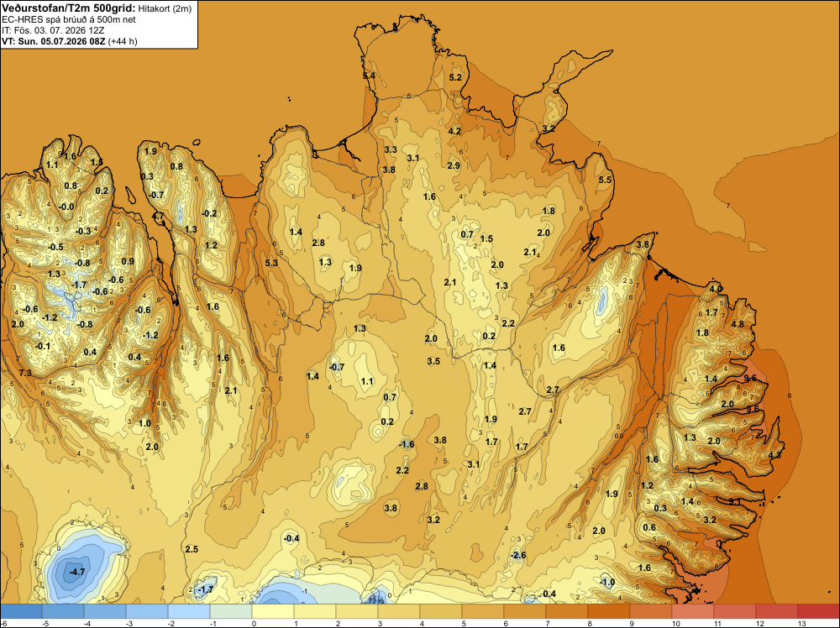Select the value '4.0' in the east
The height and width of the screenshot is (628, 840).
[x=716, y=289]
